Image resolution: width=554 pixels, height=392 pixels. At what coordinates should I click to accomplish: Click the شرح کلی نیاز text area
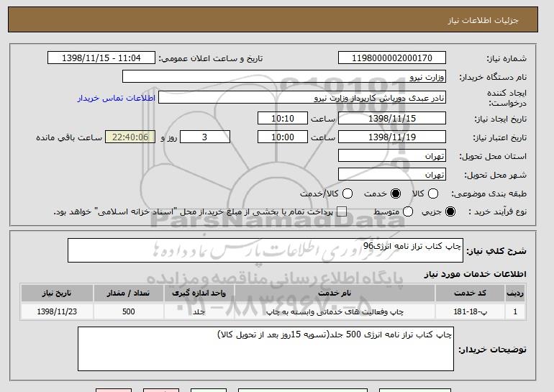[265, 250]
